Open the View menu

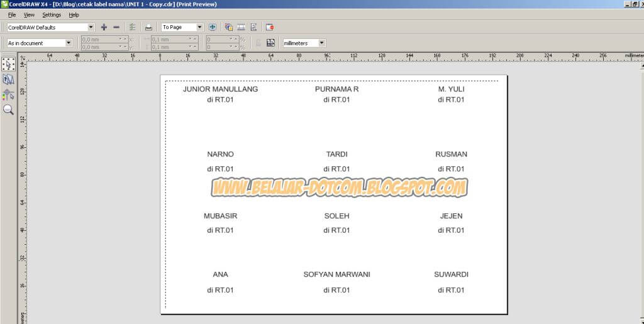pos(29,14)
